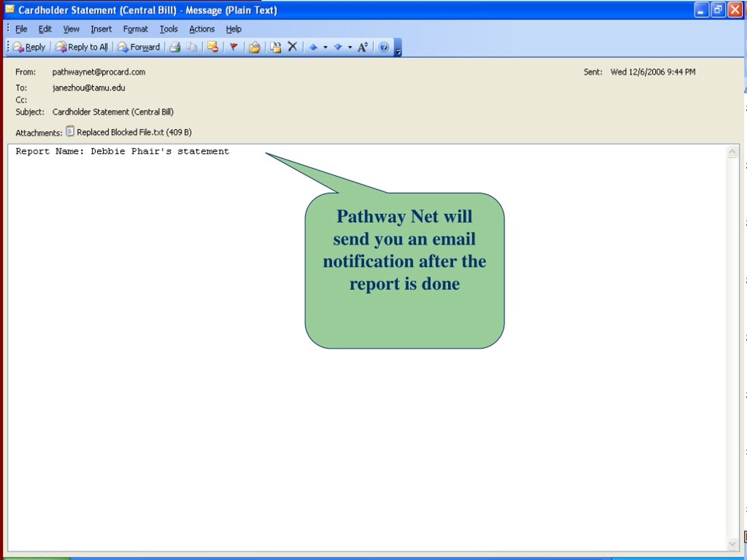
Task: Click the toolbar drag handle
Action: (8, 47)
